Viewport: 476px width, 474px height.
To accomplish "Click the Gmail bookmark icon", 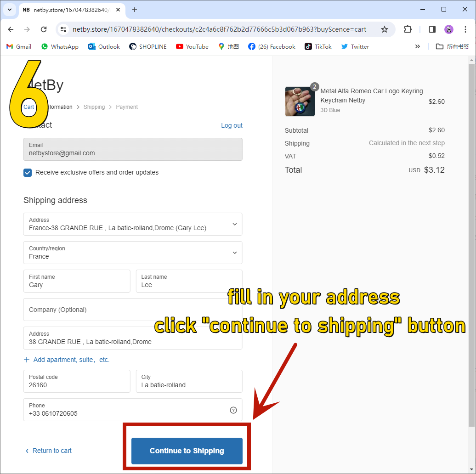I will click(10, 46).
